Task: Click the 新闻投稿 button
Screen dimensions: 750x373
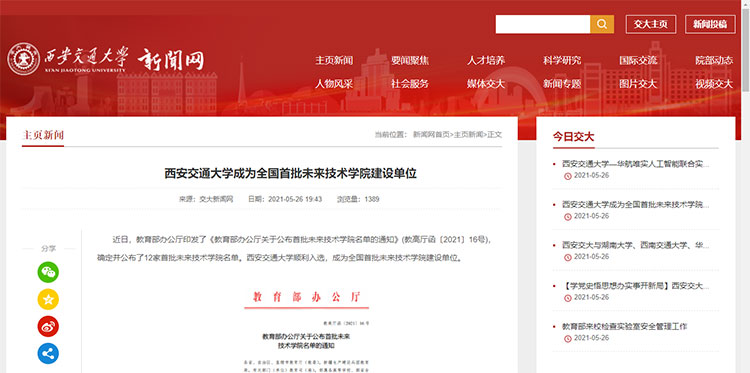Action: [x=710, y=24]
